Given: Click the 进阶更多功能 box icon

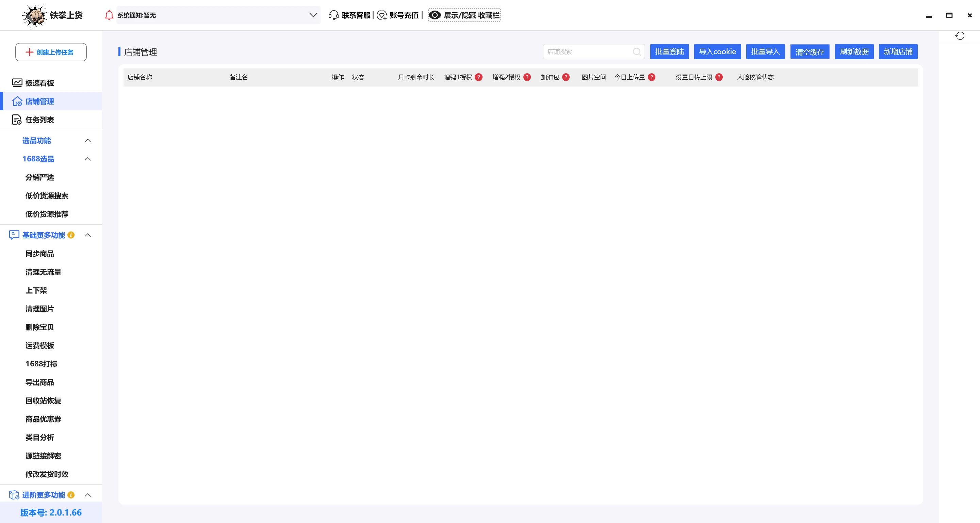Looking at the screenshot, I should (x=14, y=495).
